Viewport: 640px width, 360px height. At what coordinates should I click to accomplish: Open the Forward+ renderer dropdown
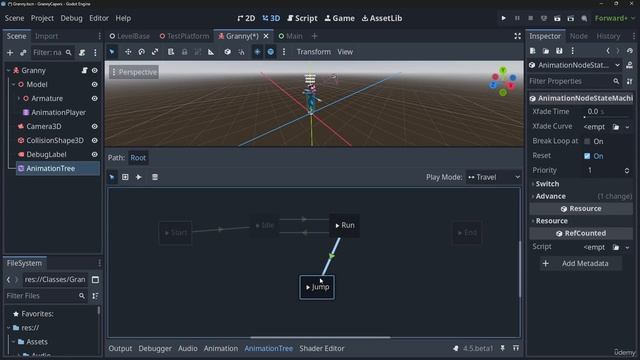[x=615, y=18]
